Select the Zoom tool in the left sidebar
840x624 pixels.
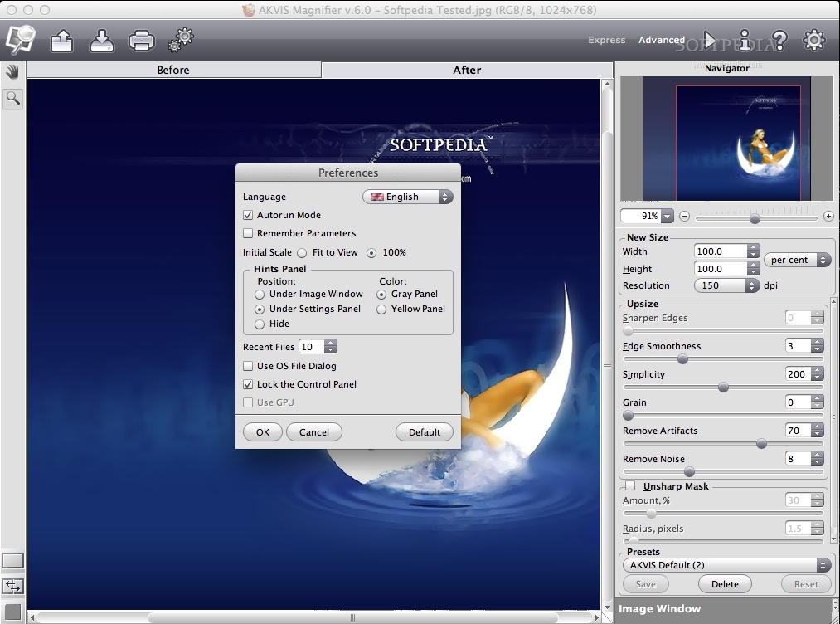[11, 98]
